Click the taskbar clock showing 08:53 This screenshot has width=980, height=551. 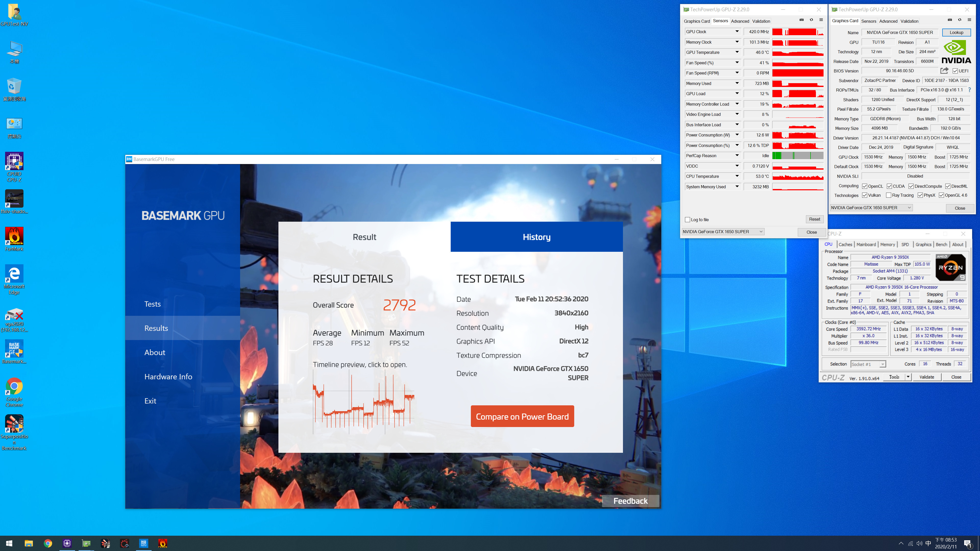point(945,543)
